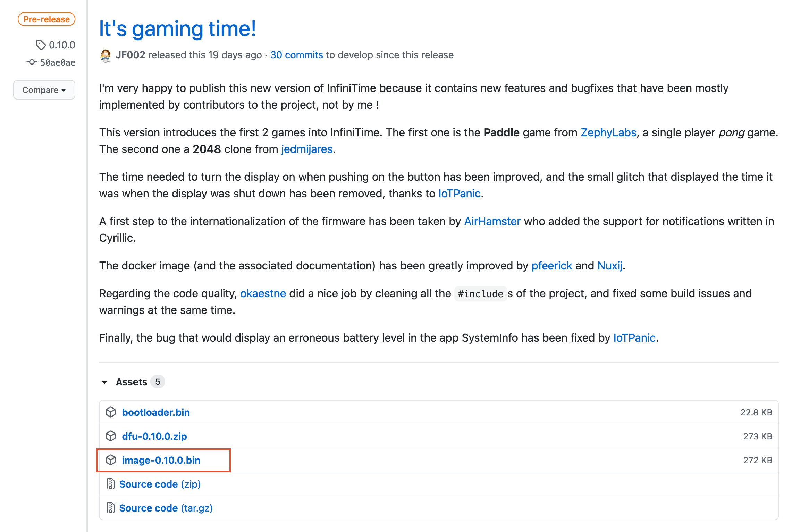792x532 pixels.
Task: Visit ZephyLabs profile link
Action: [x=608, y=132]
